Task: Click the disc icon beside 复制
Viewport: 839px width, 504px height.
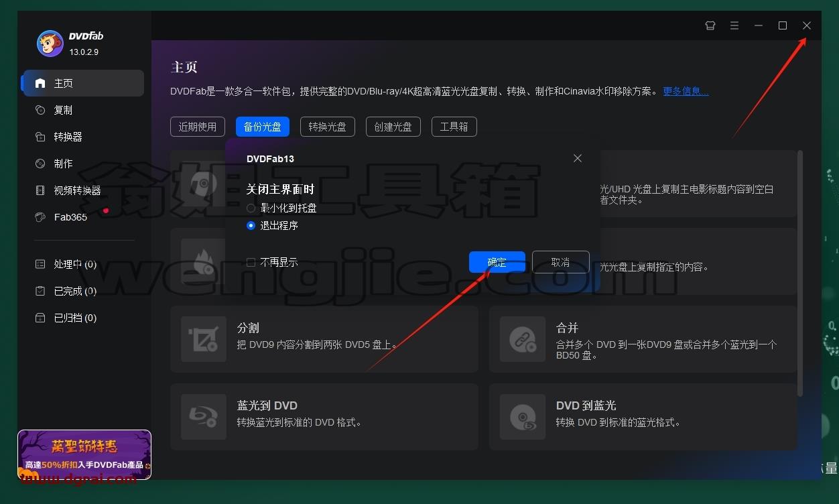Action: 40,110
